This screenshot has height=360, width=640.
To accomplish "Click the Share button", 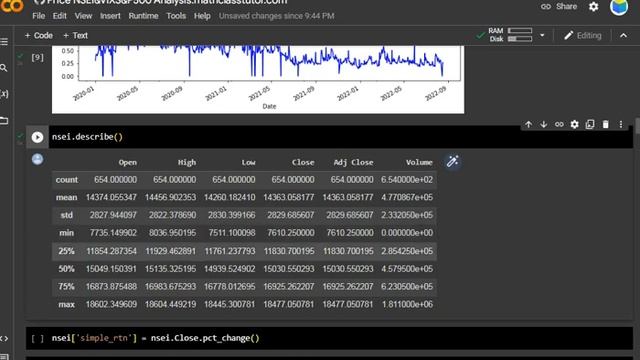I will click(x=559, y=7).
